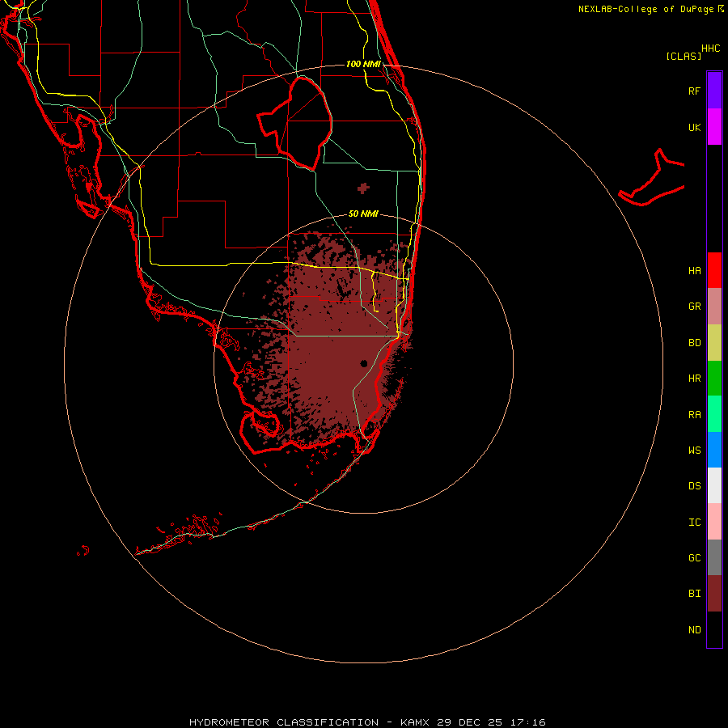The height and width of the screenshot is (728, 728).
Task: Click the ND black legend swatch
Action: (x=714, y=629)
